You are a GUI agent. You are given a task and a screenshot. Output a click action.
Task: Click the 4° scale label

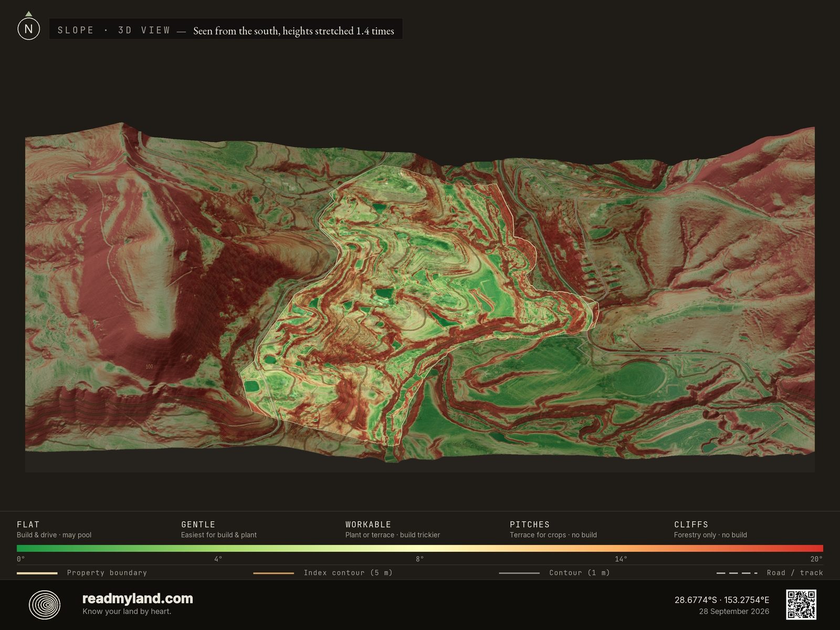point(218,559)
